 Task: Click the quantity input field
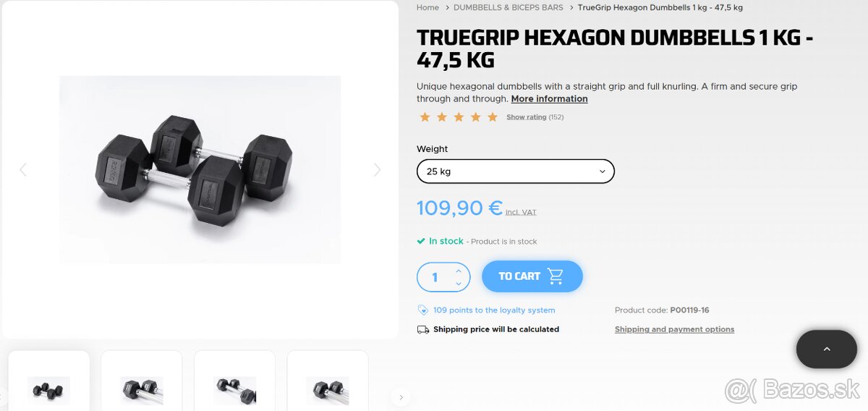pyautogui.click(x=435, y=277)
